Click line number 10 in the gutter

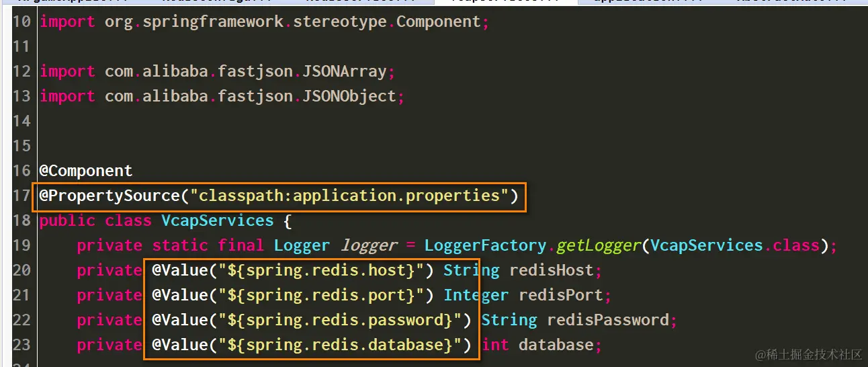(21, 22)
